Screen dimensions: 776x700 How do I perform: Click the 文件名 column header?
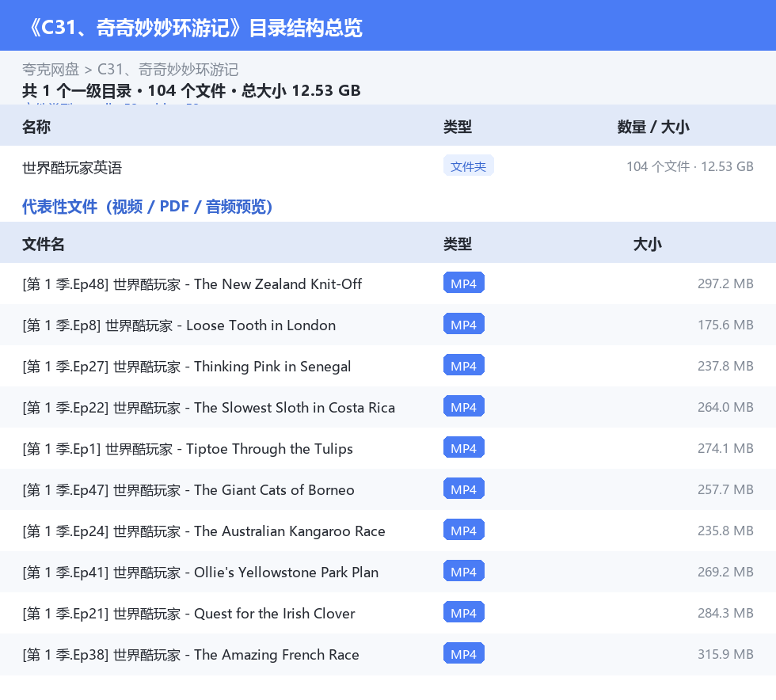(43, 244)
